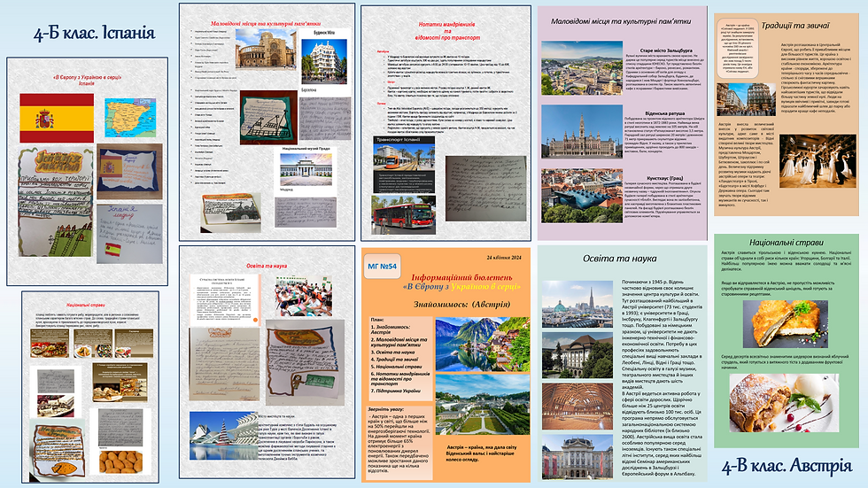The image size is (868, 488).
Task: Select the Spanish flag picture
Action: (x=57, y=118)
